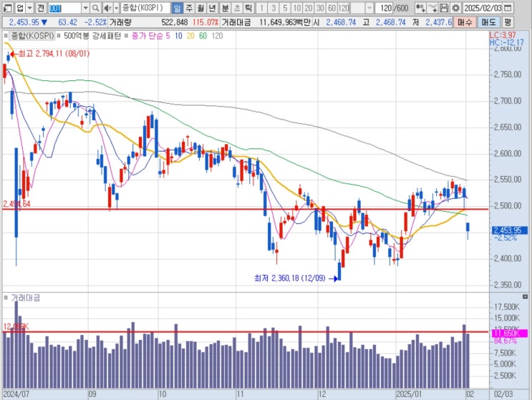This screenshot has width=532, height=400.
Task: Click the volume panel corner menu icon
Action: tap(525, 297)
